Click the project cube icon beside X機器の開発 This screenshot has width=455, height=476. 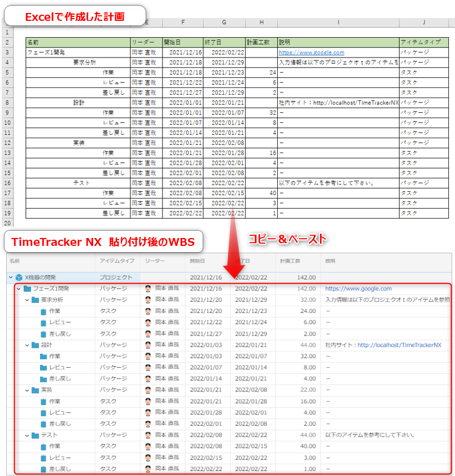[19, 277]
